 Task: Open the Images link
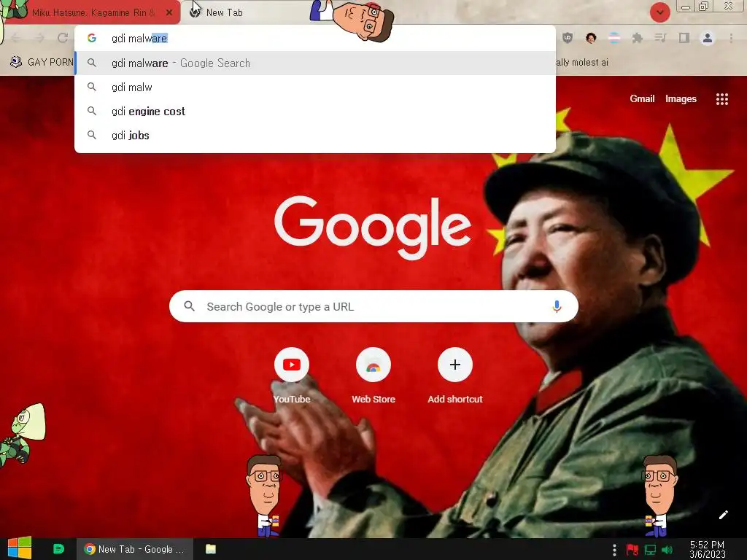tap(681, 98)
